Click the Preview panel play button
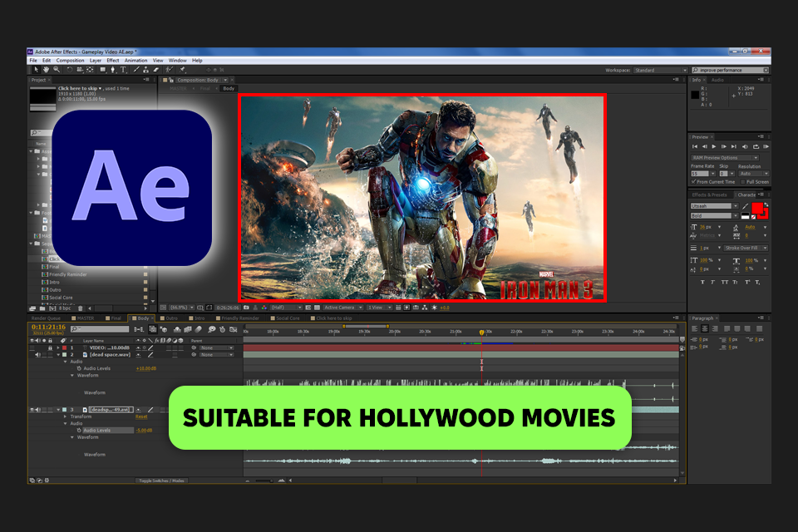The image size is (798, 532). (714, 146)
